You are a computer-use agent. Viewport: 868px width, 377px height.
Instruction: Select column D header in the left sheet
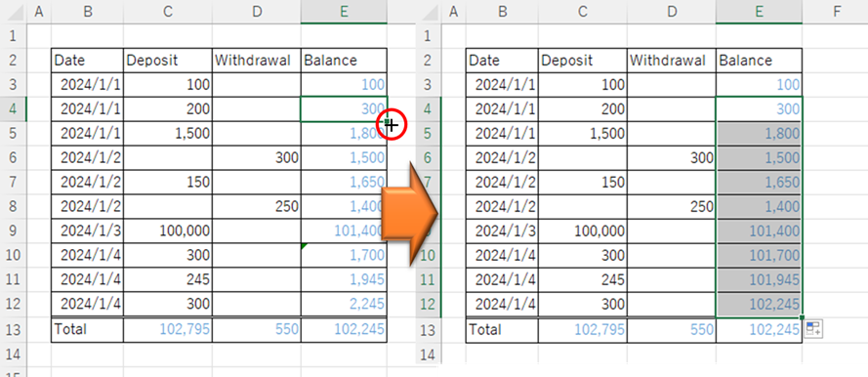pyautogui.click(x=257, y=12)
